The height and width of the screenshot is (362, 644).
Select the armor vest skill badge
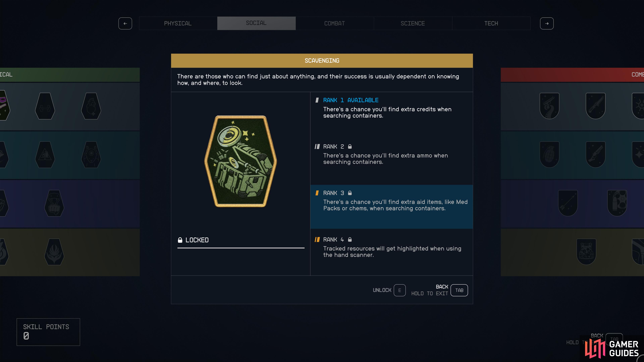tap(586, 252)
